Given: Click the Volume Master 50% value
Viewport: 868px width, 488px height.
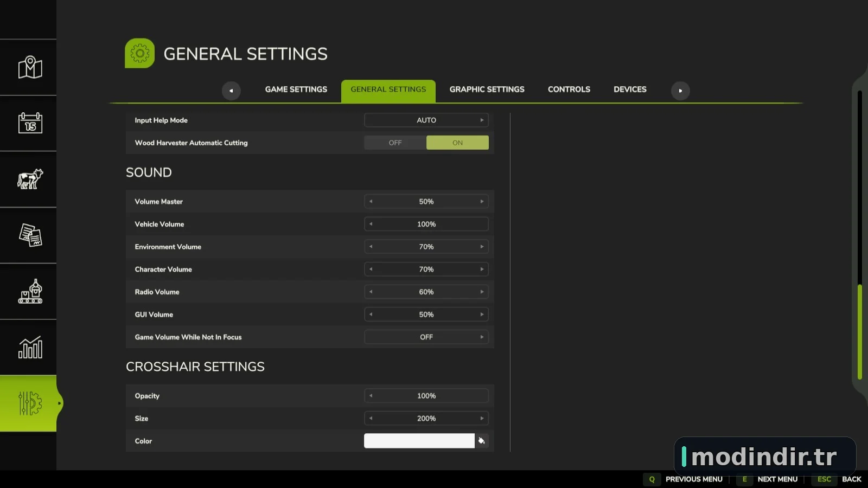Looking at the screenshot, I should click(x=426, y=202).
